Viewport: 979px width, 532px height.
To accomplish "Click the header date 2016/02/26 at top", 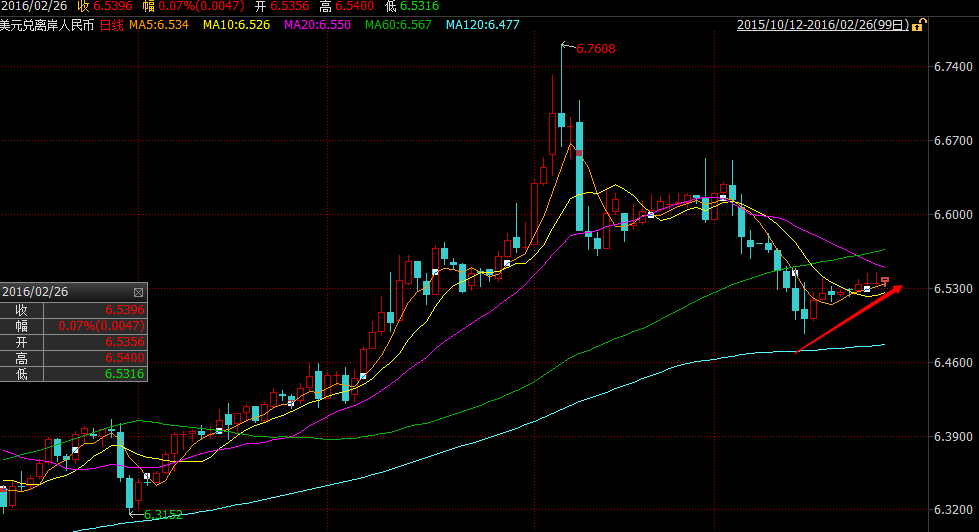I will pyautogui.click(x=34, y=6).
